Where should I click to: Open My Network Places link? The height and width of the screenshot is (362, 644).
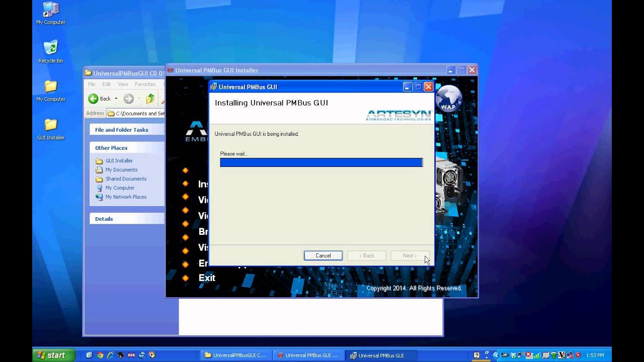point(126,197)
